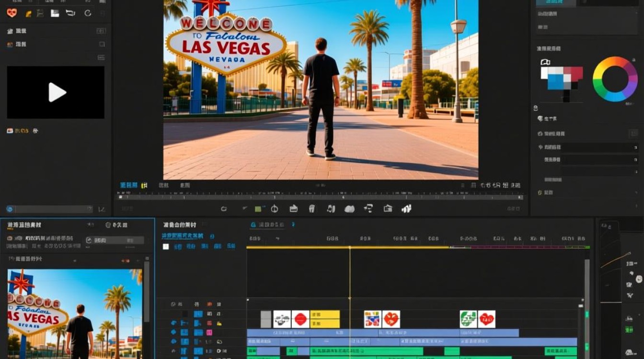
Task: Open the Las Vegas thumbnail in bottom-left panel
Action: pyautogui.click(x=74, y=314)
